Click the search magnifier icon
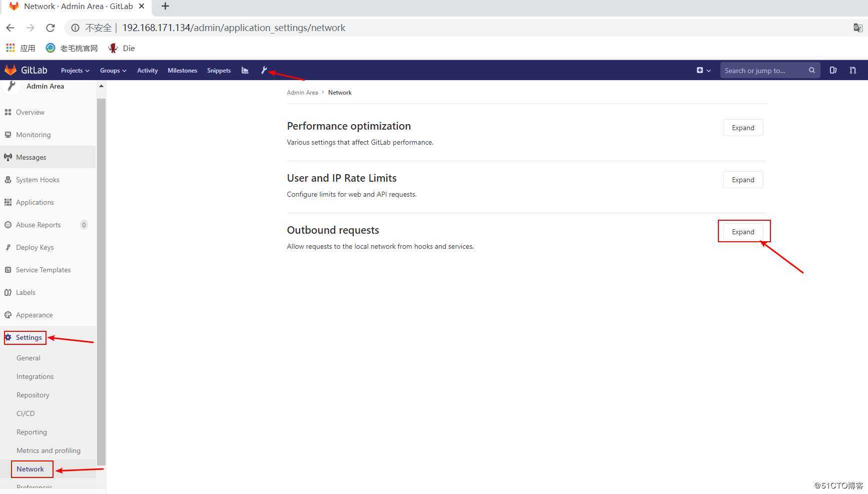868x494 pixels. click(811, 70)
